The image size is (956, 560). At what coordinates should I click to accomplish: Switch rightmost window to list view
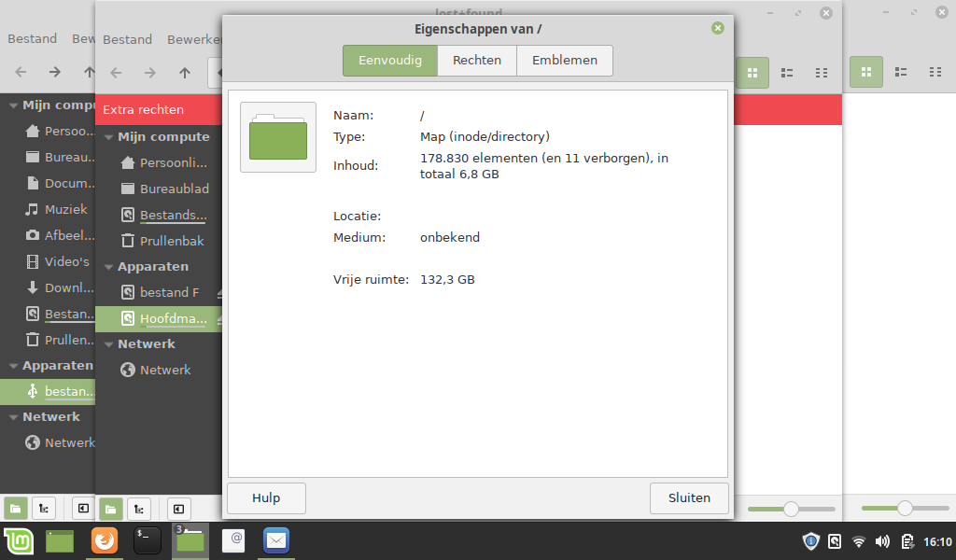901,72
